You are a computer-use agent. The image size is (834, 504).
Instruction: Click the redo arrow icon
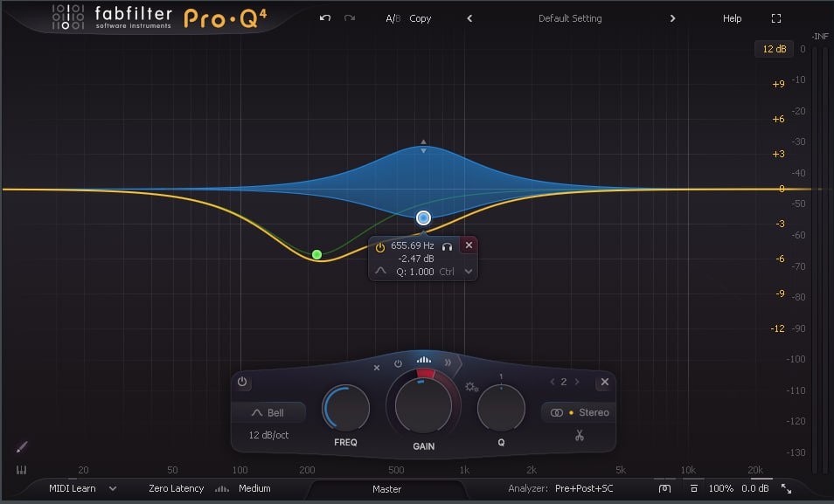click(x=350, y=18)
